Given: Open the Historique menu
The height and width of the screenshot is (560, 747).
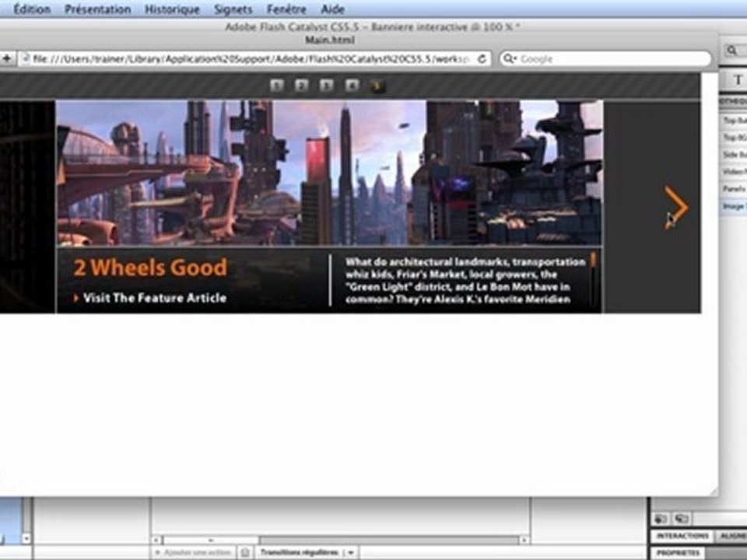Looking at the screenshot, I should coord(173,9).
